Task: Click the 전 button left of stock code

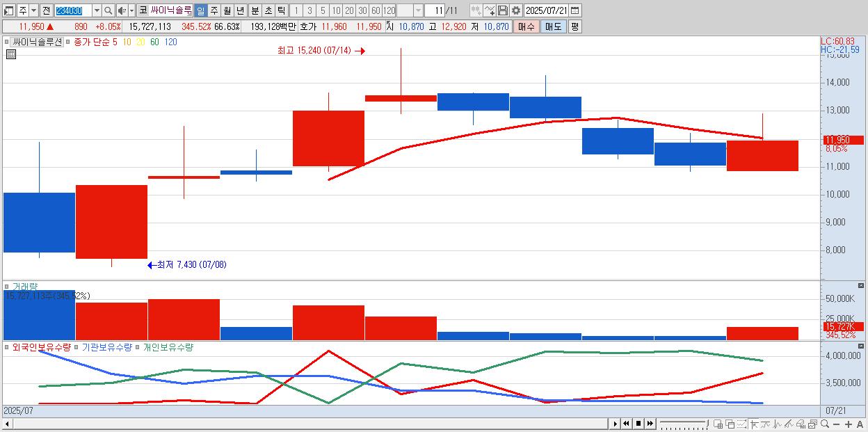Action: [x=46, y=10]
